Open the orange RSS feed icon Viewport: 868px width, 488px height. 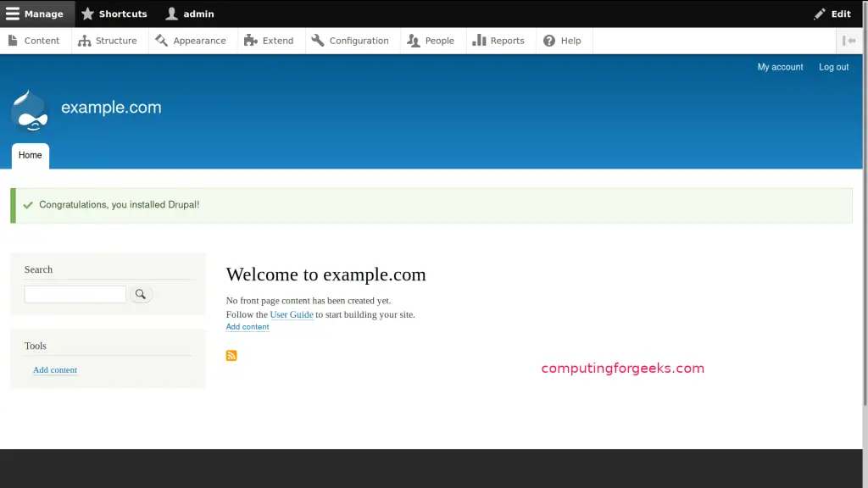[x=231, y=355]
